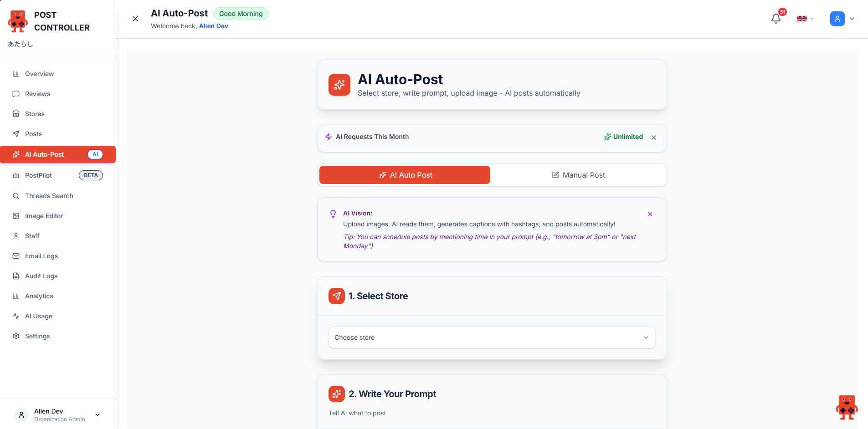Open Image Editor from the sidebar
Screen dimensions: 868x429
pyautogui.click(x=44, y=216)
